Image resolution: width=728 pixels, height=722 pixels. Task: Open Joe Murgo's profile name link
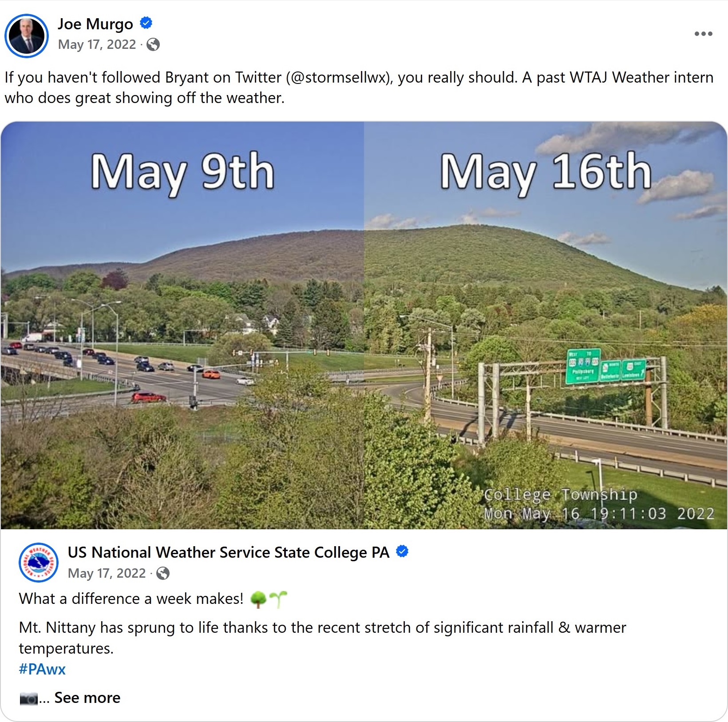point(95,24)
